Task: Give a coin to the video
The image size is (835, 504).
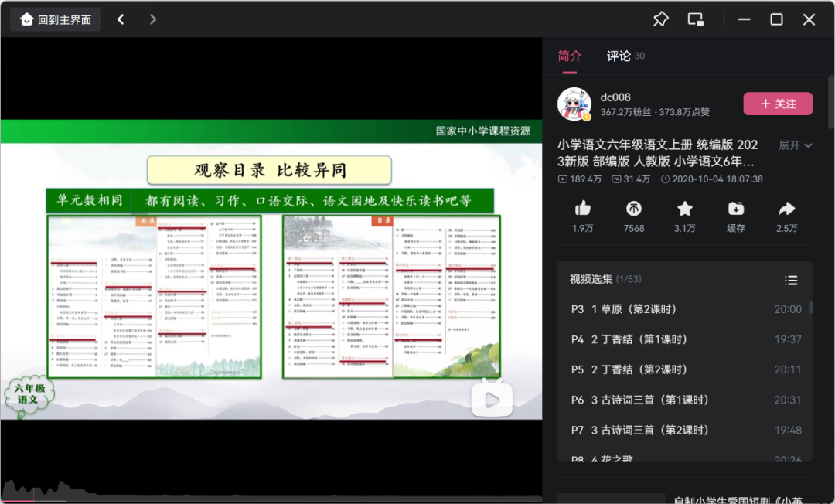Action: pyautogui.click(x=633, y=209)
